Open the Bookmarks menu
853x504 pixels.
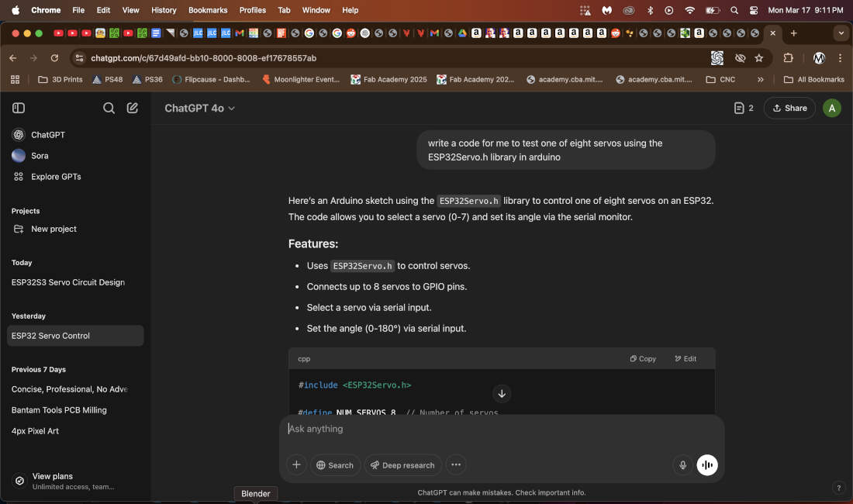click(208, 10)
